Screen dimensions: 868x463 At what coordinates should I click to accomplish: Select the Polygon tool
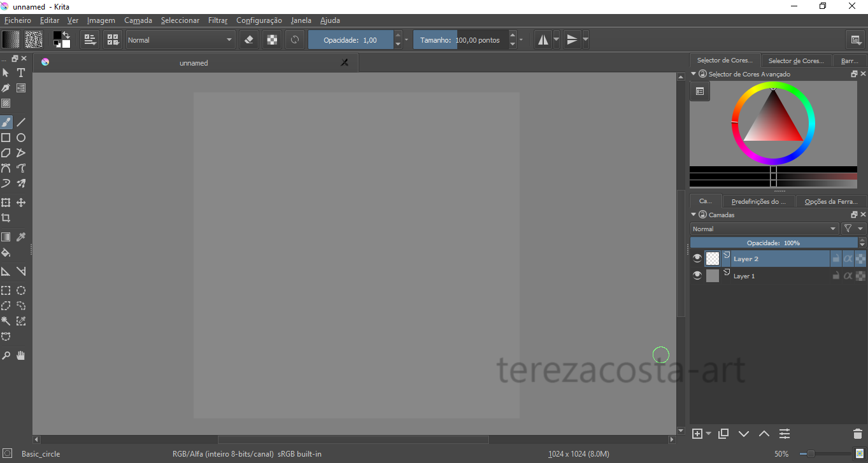[6, 153]
